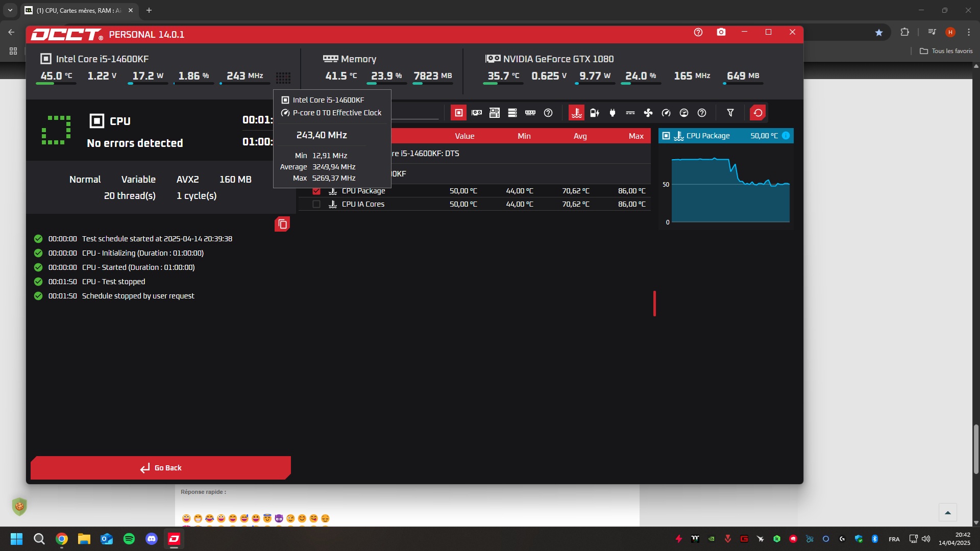The image size is (980, 551).
Task: Select the GPU sensor filter icon
Action: pyautogui.click(x=477, y=113)
